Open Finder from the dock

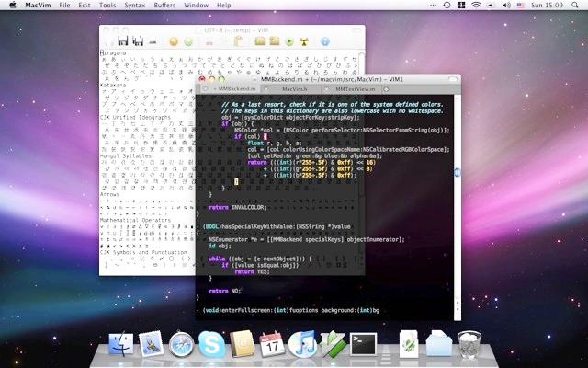point(120,344)
